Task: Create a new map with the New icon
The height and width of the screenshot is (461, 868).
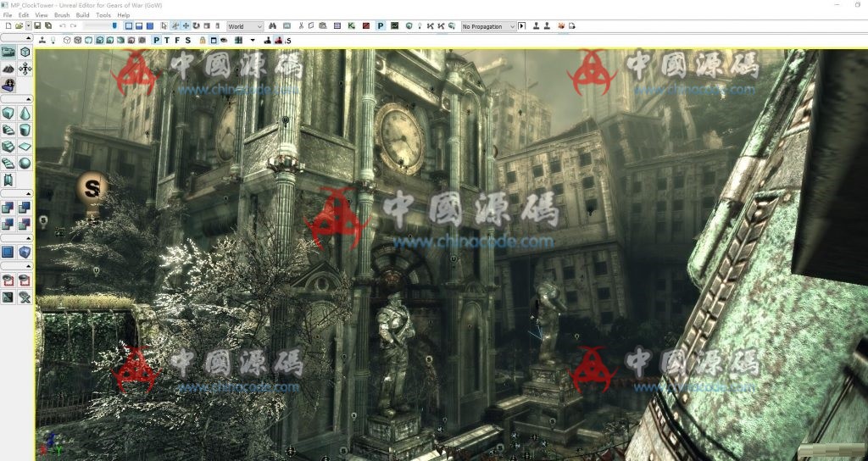Action: click(8, 26)
